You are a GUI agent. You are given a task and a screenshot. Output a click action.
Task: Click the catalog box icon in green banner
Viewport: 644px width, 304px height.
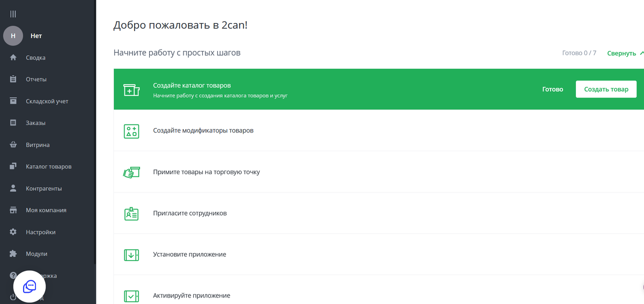131,90
